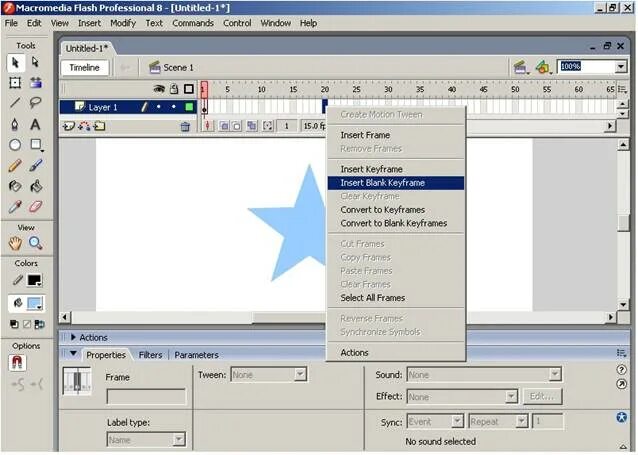Choose Convert to Blank Keyframes

tap(395, 223)
